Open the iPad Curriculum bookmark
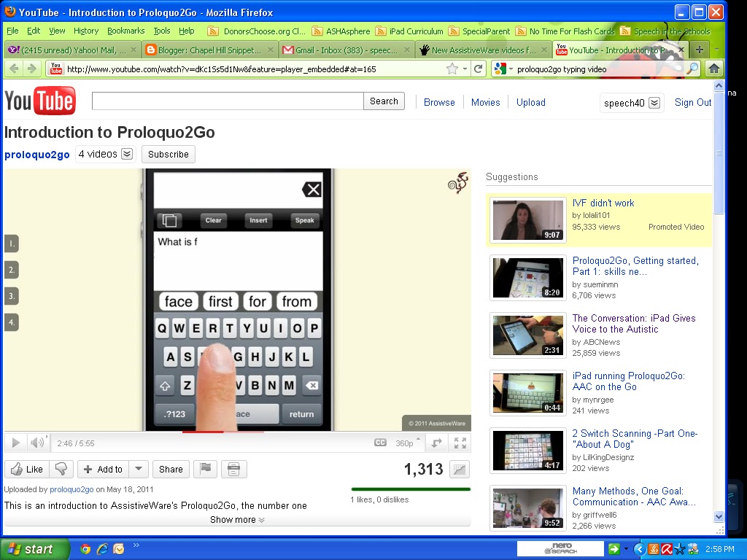 click(409, 31)
